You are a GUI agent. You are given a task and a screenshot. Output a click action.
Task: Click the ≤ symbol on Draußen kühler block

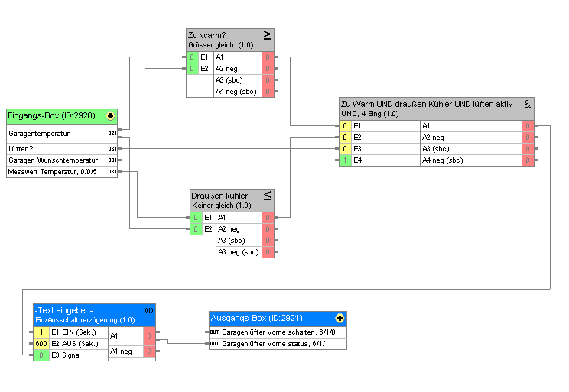(x=268, y=196)
